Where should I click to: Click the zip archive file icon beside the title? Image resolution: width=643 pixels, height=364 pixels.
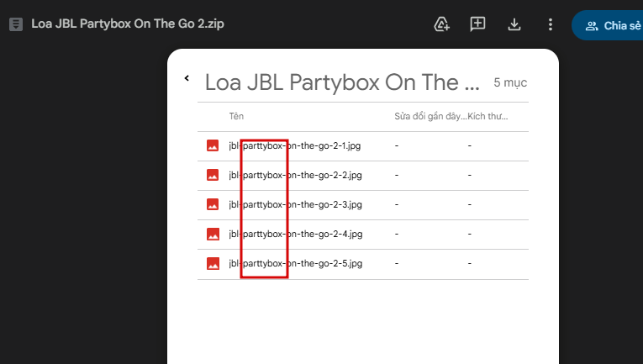[x=16, y=24]
